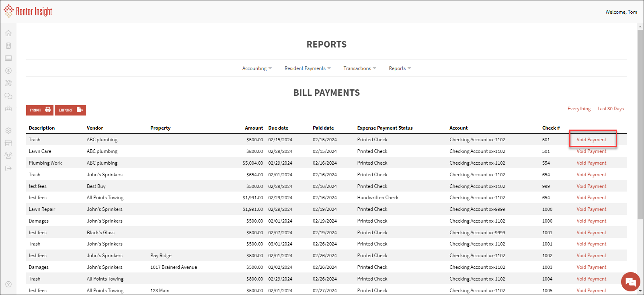The height and width of the screenshot is (295, 644).
Task: Click the logout arrow icon in sidebar
Action: [x=8, y=168]
